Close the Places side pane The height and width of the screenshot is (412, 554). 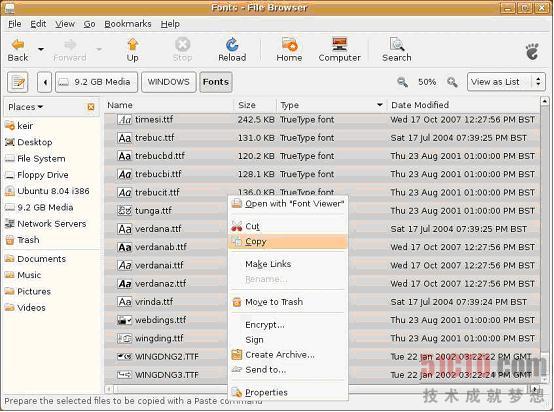91,107
